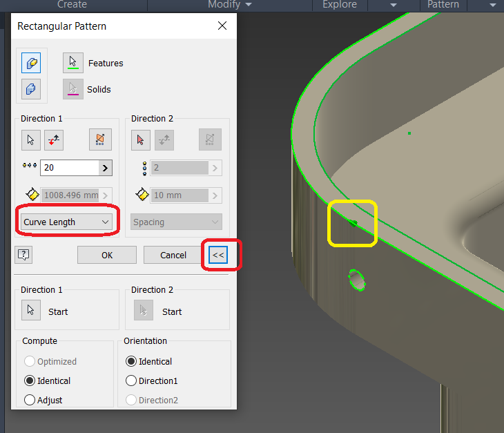Open the Curve Length dropdown
504x433 pixels.
point(66,222)
